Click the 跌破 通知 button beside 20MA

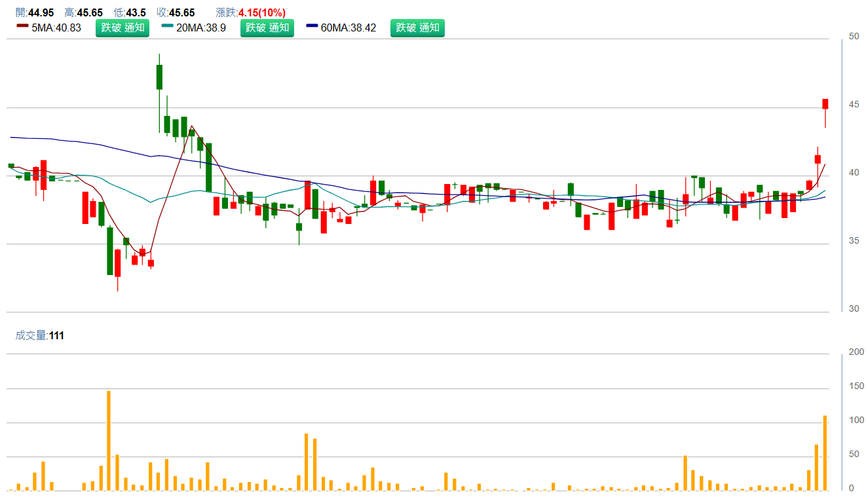click(x=267, y=28)
